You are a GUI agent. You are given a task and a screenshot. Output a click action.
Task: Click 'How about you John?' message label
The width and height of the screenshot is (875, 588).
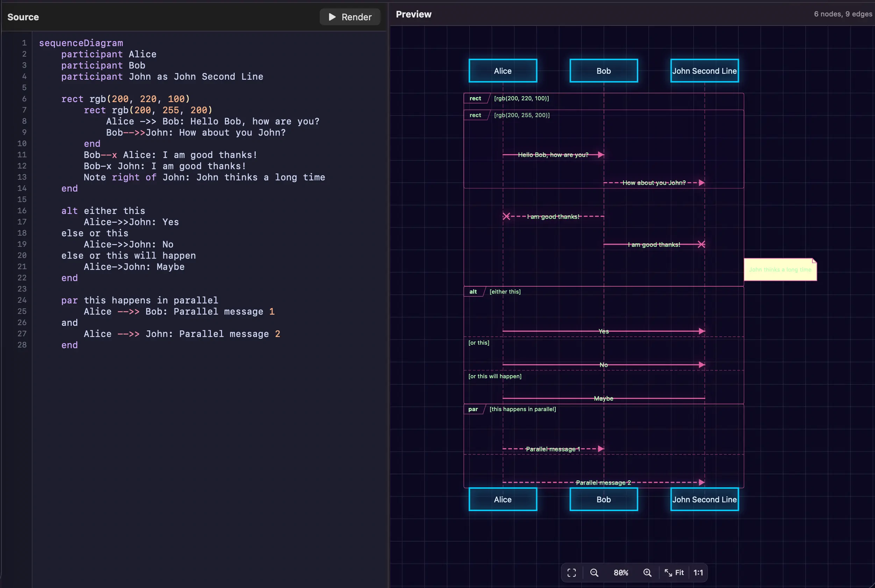point(654,183)
